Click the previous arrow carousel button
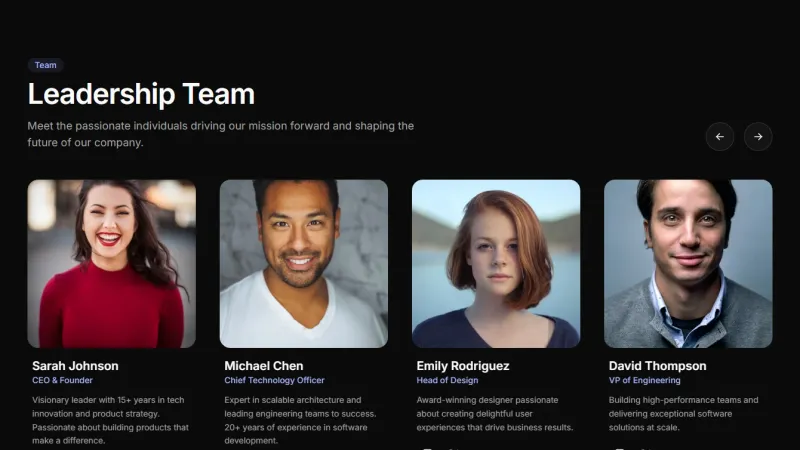 (x=720, y=137)
